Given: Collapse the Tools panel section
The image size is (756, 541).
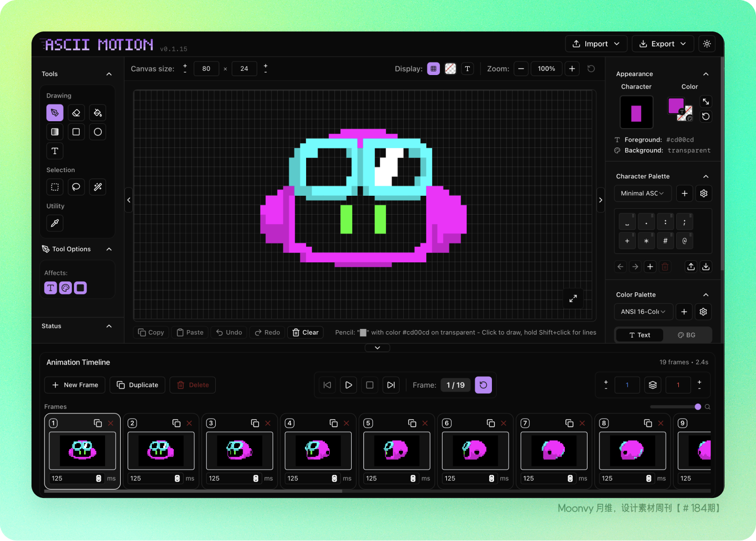Looking at the screenshot, I should point(109,74).
